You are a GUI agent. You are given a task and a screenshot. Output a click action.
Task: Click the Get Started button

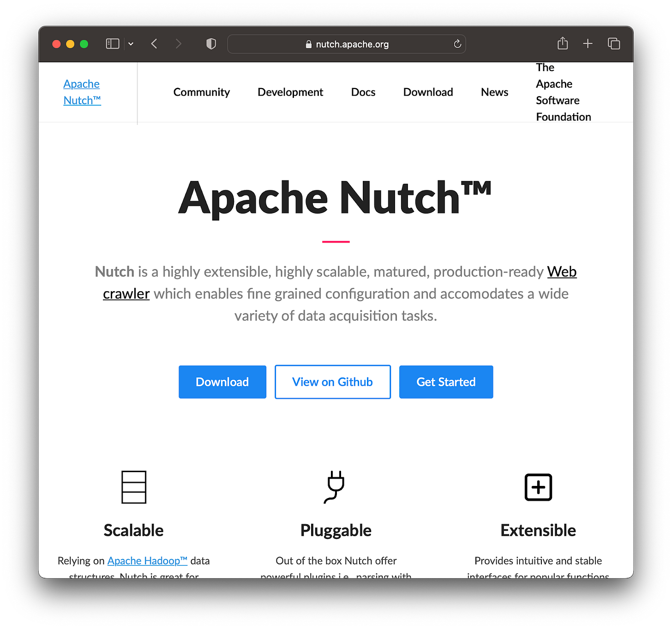pyautogui.click(x=446, y=382)
